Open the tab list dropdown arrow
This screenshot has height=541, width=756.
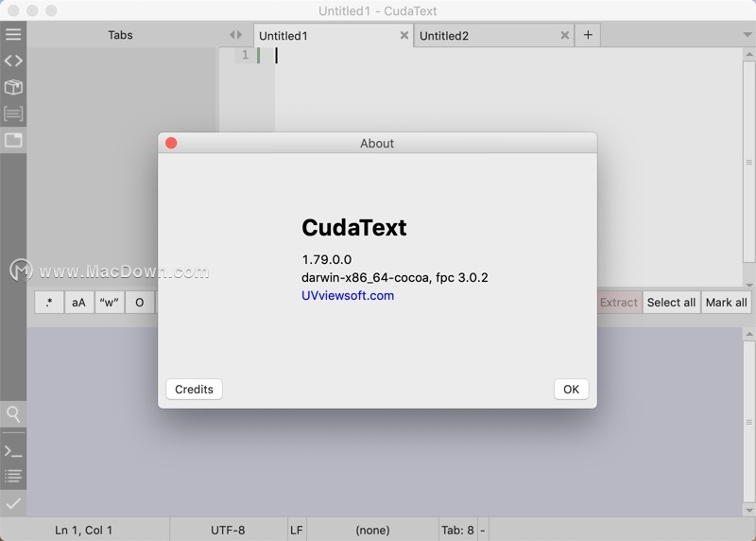point(747,35)
